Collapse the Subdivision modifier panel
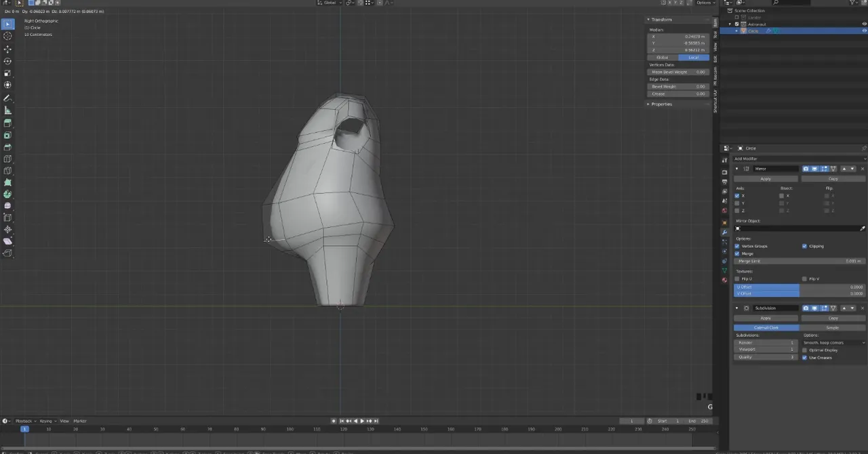The width and height of the screenshot is (868, 454). click(x=737, y=308)
